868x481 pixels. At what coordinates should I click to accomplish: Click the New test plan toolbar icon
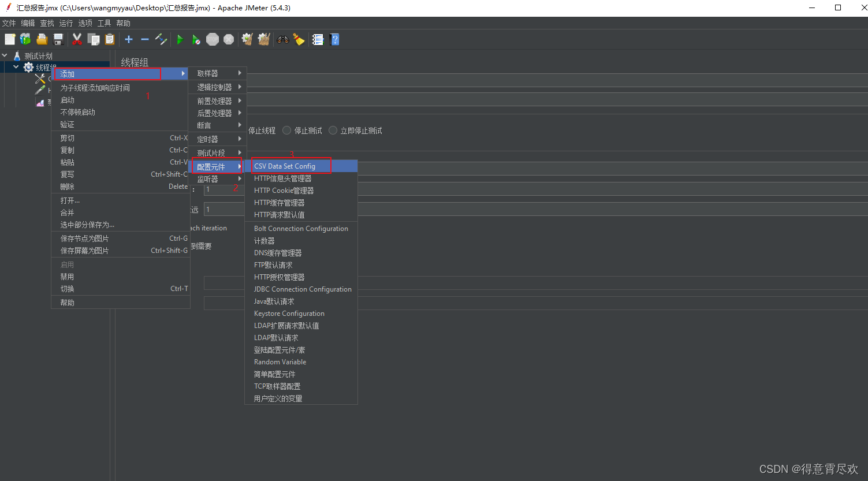[10, 39]
